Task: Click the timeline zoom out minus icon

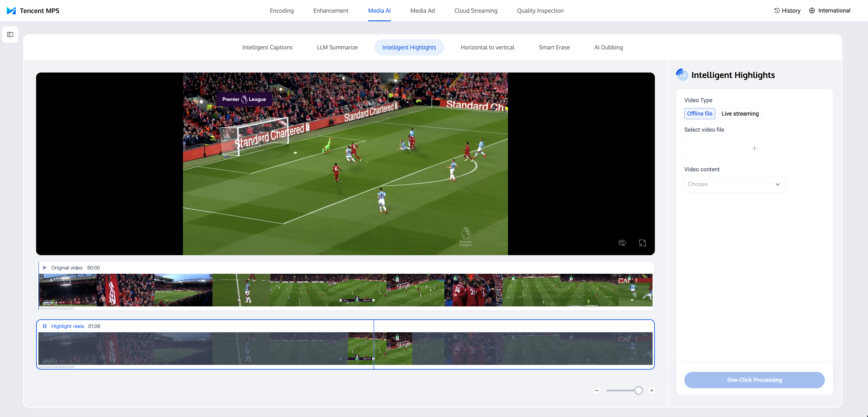Action: click(x=597, y=390)
